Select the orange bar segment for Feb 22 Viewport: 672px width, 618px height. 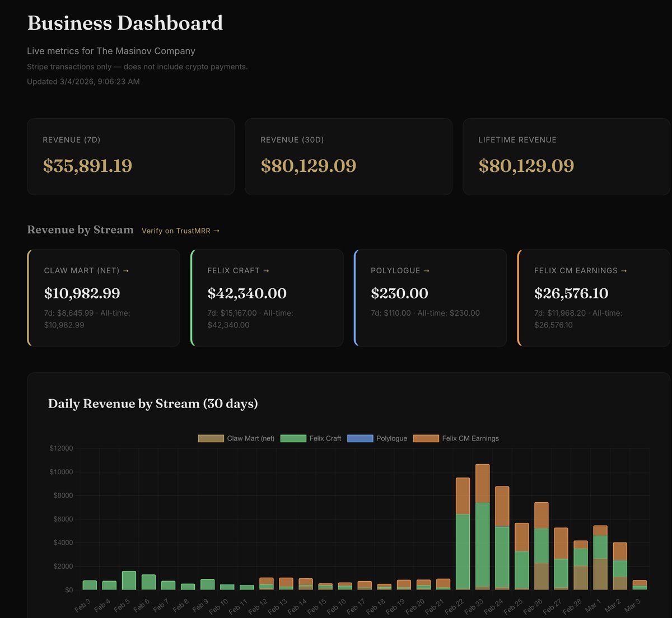463,496
